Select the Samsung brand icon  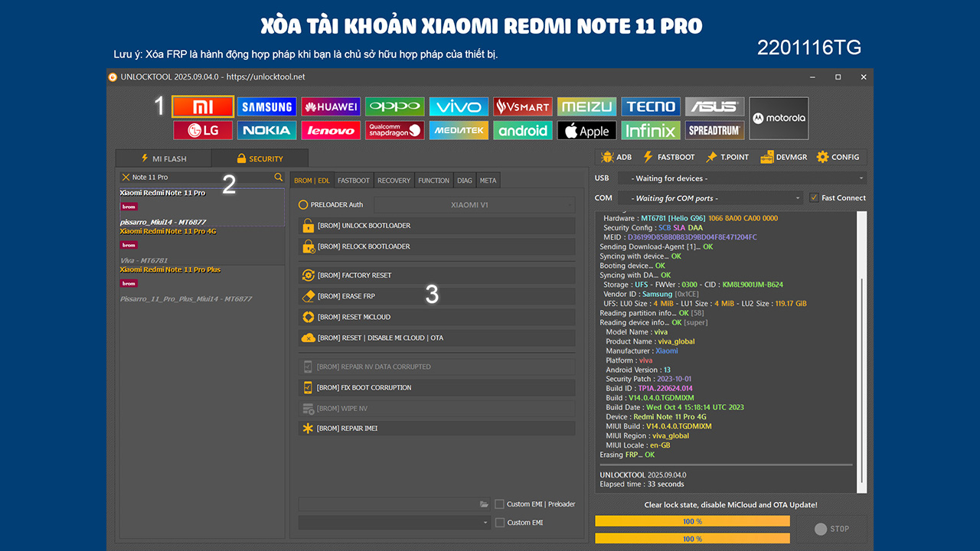(266, 106)
